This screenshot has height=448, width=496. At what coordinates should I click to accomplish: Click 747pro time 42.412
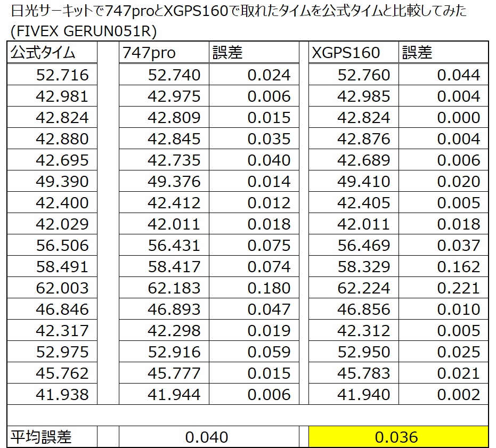click(x=164, y=202)
